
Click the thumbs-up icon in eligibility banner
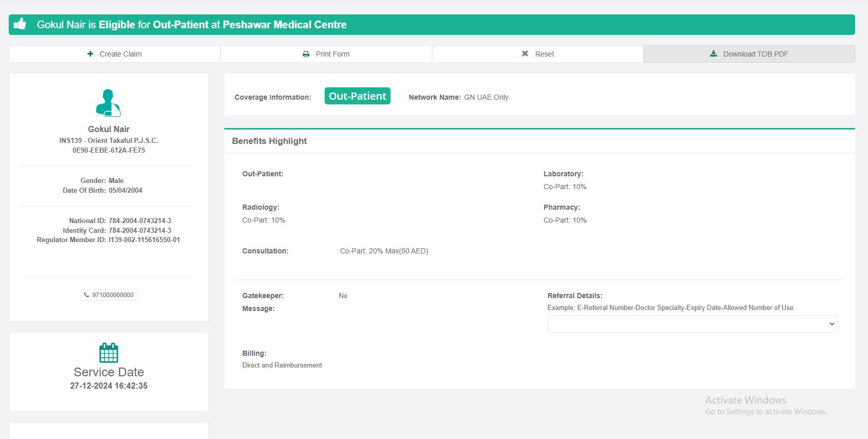pos(20,24)
